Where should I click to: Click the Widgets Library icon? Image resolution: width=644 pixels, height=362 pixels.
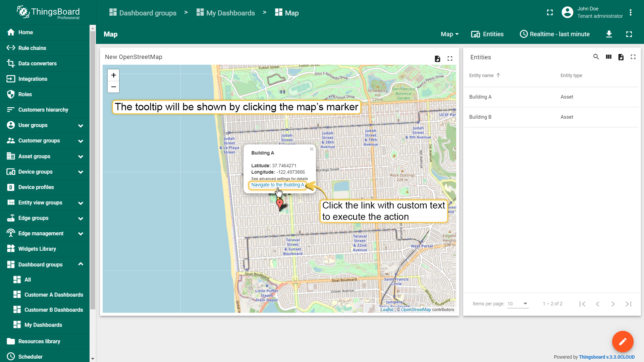(11, 249)
